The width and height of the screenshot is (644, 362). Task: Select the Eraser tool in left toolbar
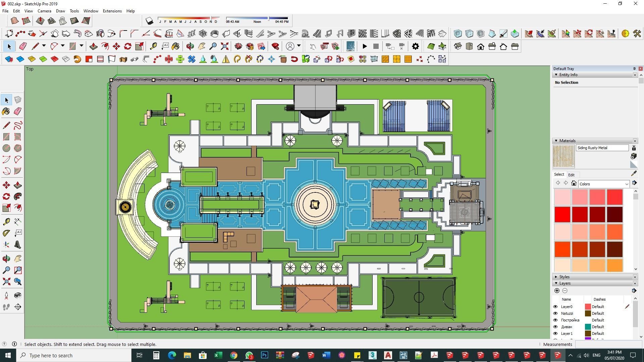(18, 111)
